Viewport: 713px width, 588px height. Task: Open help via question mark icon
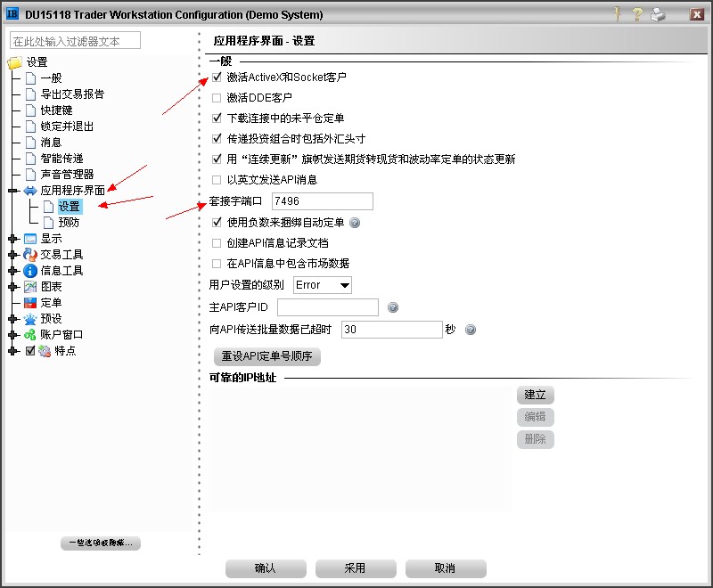[x=637, y=14]
